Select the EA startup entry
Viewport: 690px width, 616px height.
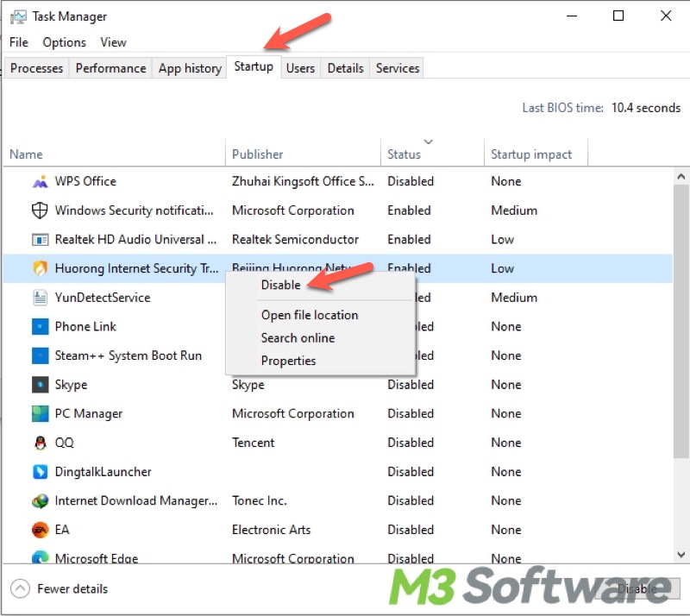pos(62,530)
